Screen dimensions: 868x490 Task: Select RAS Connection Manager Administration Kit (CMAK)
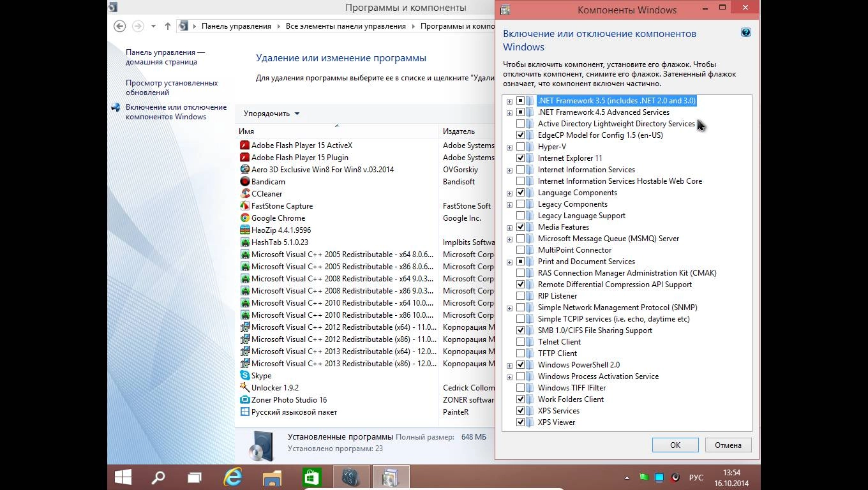point(627,273)
